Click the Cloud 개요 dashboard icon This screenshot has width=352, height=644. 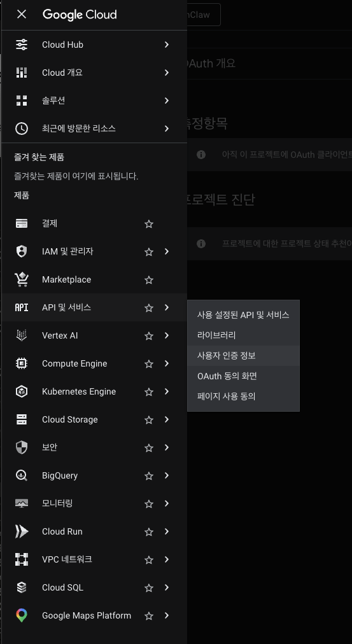click(x=22, y=73)
